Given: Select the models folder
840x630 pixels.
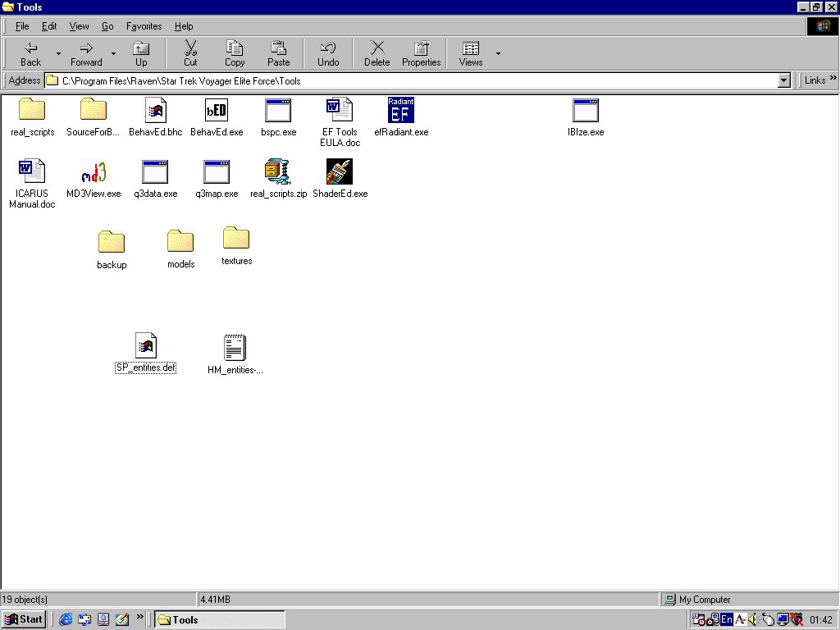Looking at the screenshot, I should point(180,242).
